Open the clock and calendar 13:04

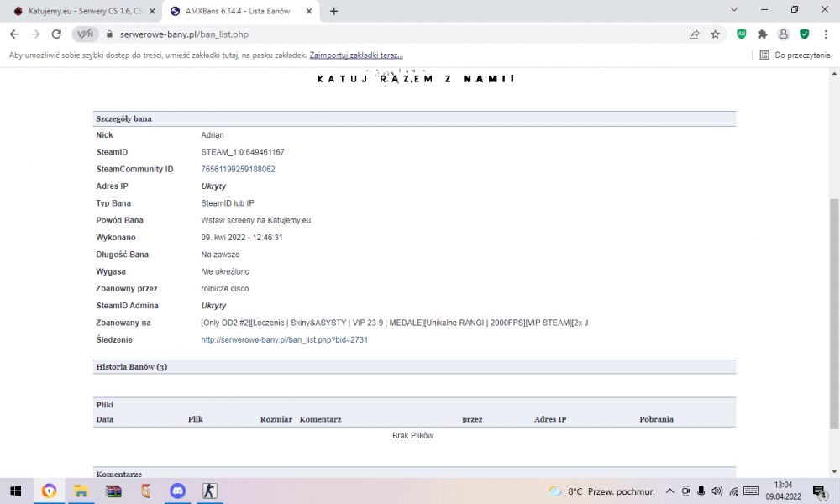[x=783, y=491]
